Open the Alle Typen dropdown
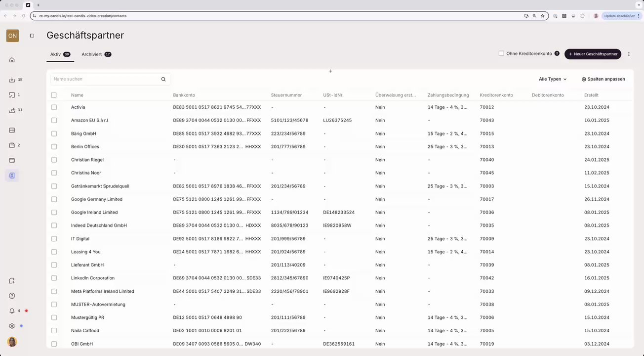 (x=553, y=79)
